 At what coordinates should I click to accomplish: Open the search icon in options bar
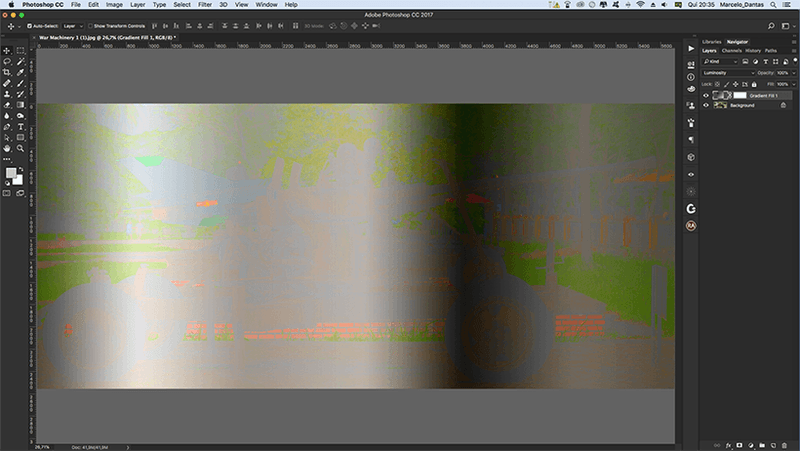pos(771,26)
